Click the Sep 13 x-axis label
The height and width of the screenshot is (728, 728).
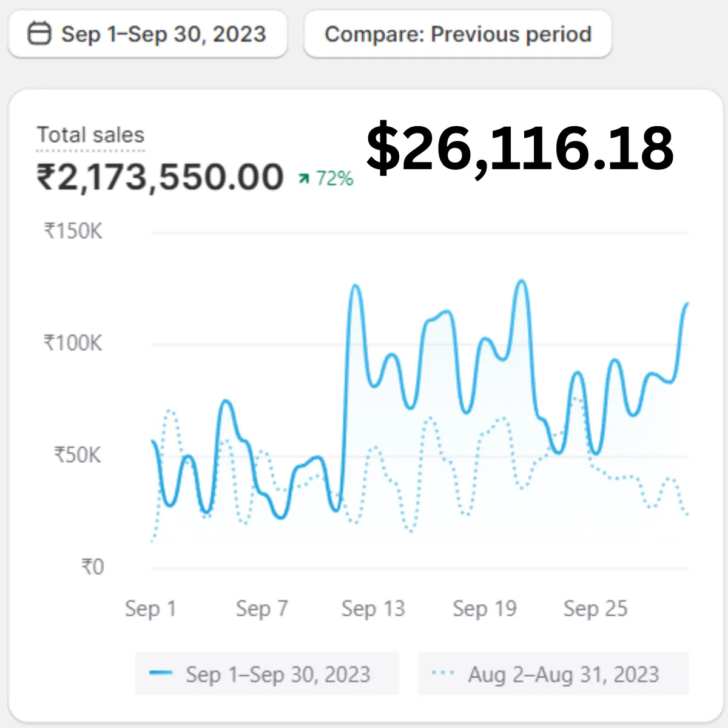(372, 608)
